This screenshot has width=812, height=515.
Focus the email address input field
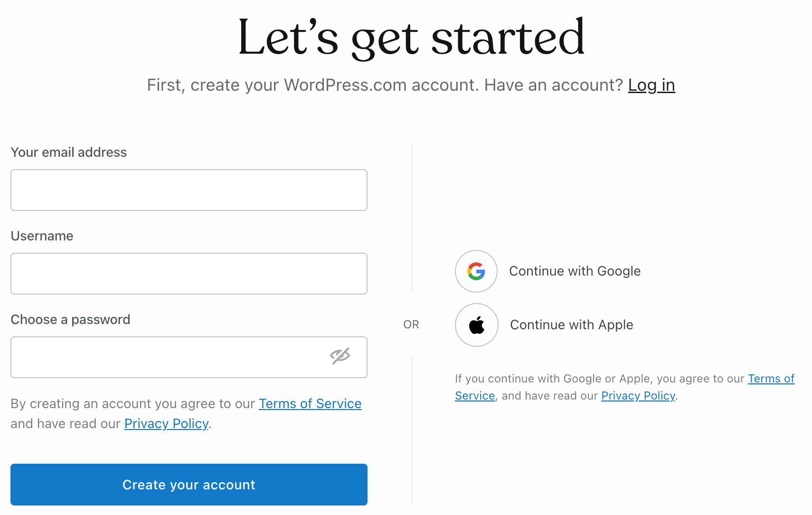click(189, 190)
